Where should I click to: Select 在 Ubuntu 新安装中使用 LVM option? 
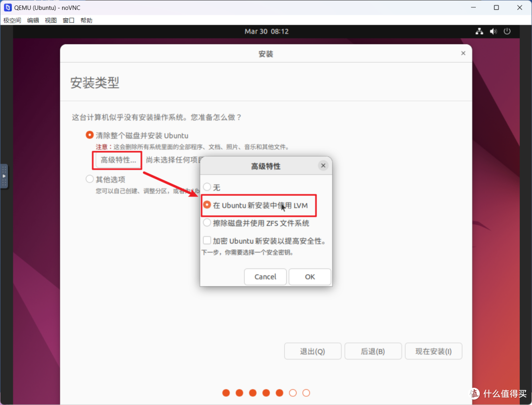point(207,205)
